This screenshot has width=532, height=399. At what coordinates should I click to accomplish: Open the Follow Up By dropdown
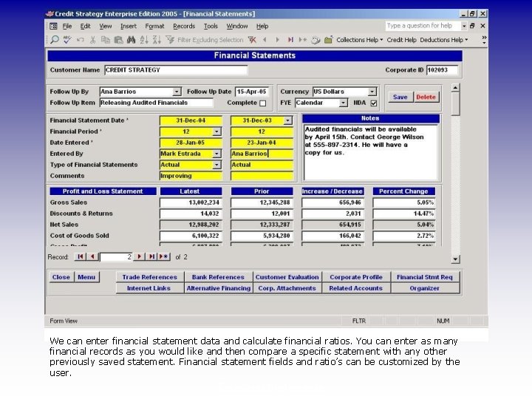(x=177, y=92)
